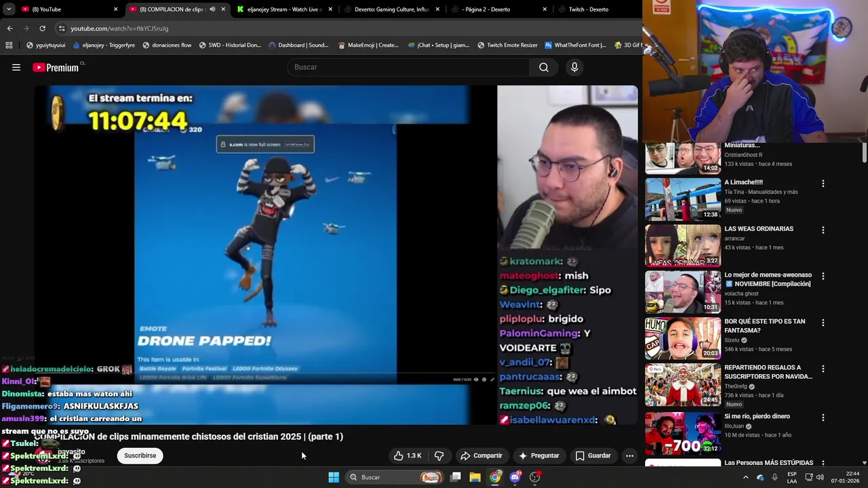Screen dimensions: 868x488
Task: Open 'WhatTheFont Font' bookmark
Action: [x=575, y=45]
